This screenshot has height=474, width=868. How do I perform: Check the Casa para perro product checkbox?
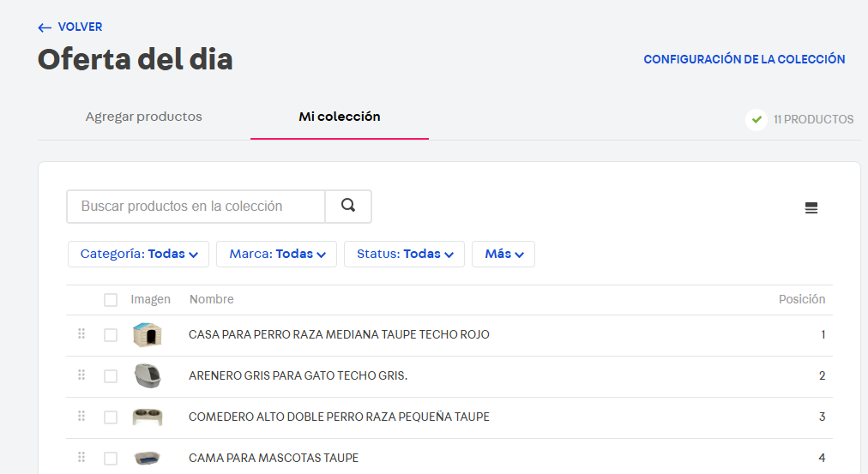tap(111, 335)
